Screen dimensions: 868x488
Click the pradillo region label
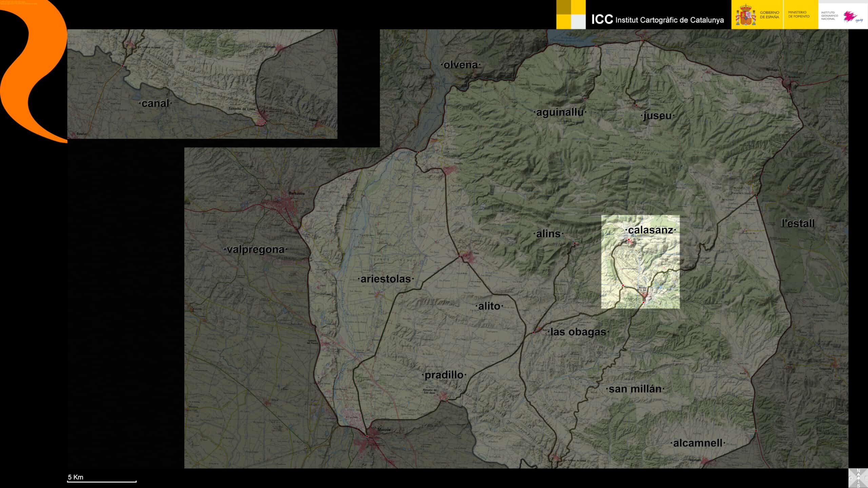pyautogui.click(x=444, y=375)
